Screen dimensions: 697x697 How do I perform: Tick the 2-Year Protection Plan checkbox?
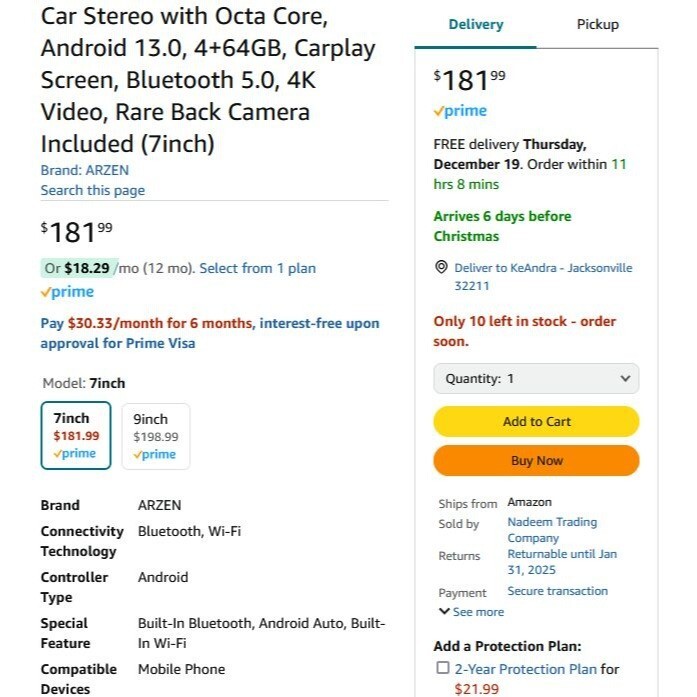coord(443,668)
